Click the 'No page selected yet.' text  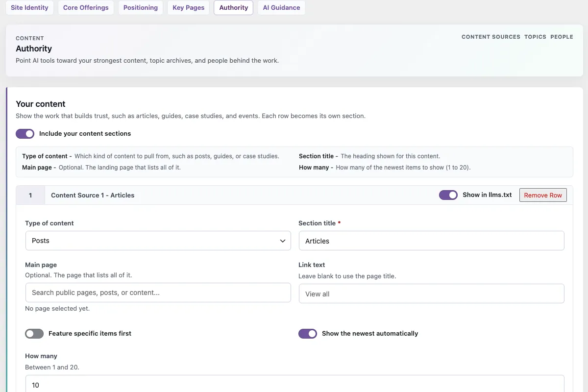(x=57, y=309)
